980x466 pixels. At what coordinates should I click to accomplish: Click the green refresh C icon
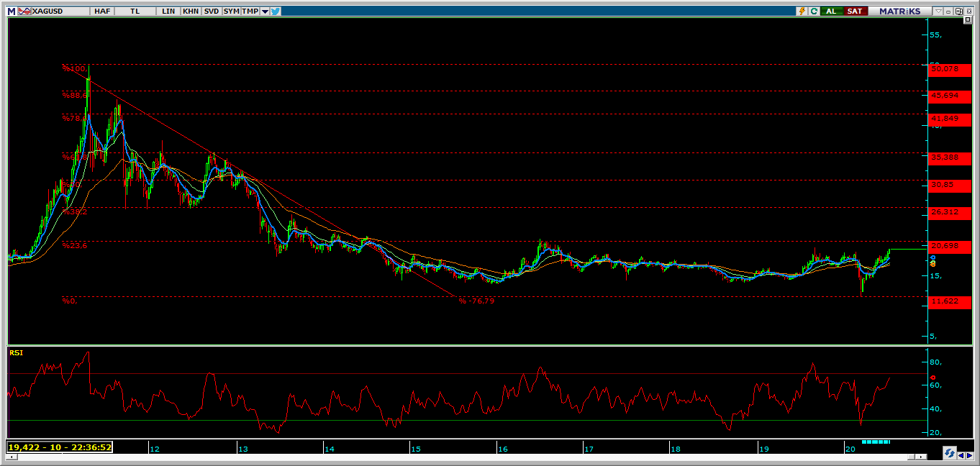[x=814, y=12]
